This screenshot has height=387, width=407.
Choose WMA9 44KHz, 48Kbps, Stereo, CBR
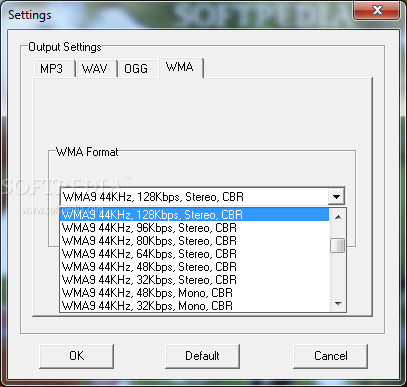tap(195, 267)
